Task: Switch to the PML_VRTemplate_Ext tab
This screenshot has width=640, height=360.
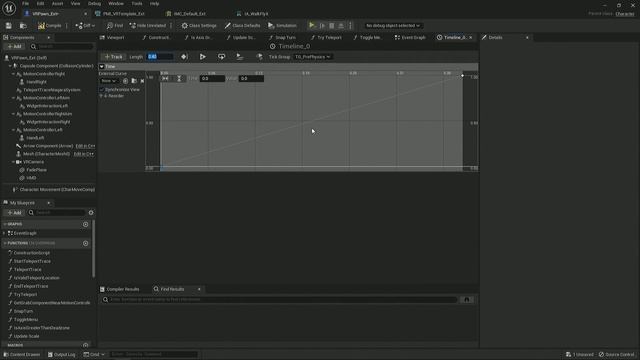Action: 124,13
